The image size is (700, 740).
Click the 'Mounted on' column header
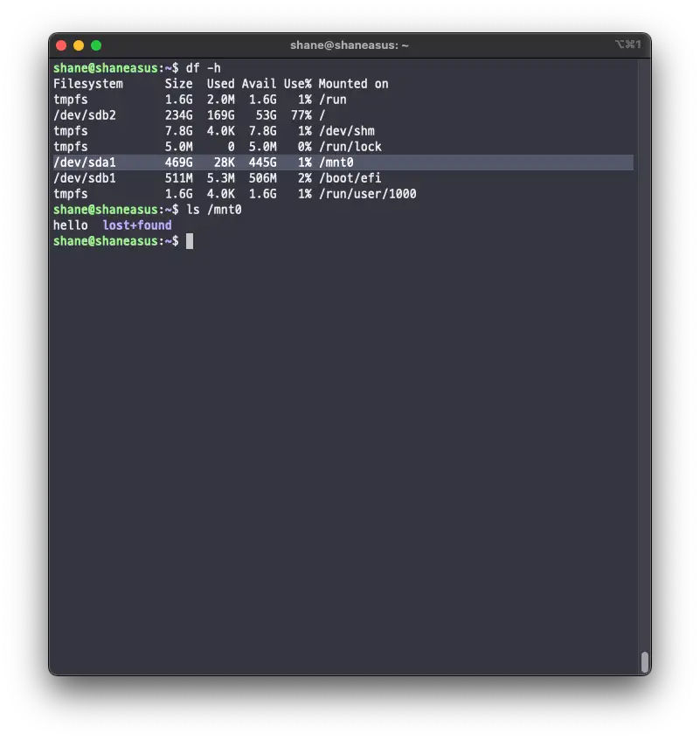pos(354,84)
